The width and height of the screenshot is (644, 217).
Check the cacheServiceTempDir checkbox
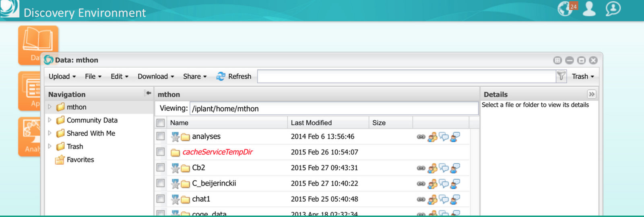click(161, 152)
